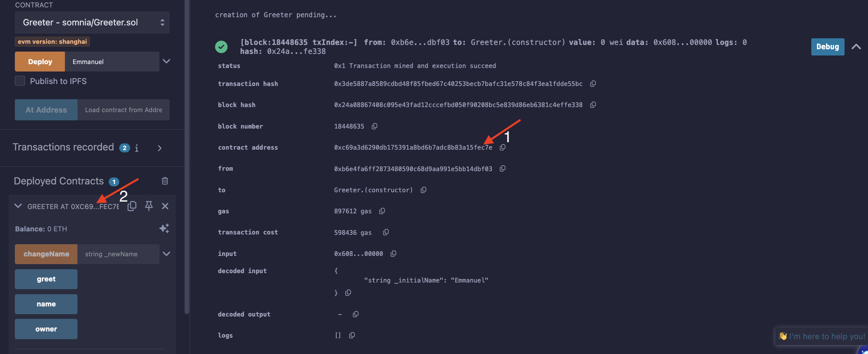Click the Debug button
The width and height of the screenshot is (868, 354).
[827, 47]
